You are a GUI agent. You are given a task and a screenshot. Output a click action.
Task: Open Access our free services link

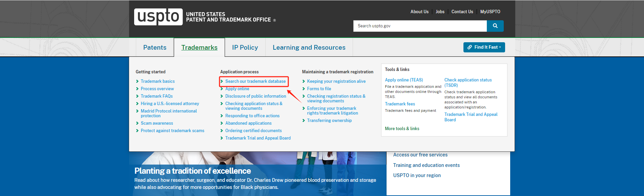click(420, 155)
